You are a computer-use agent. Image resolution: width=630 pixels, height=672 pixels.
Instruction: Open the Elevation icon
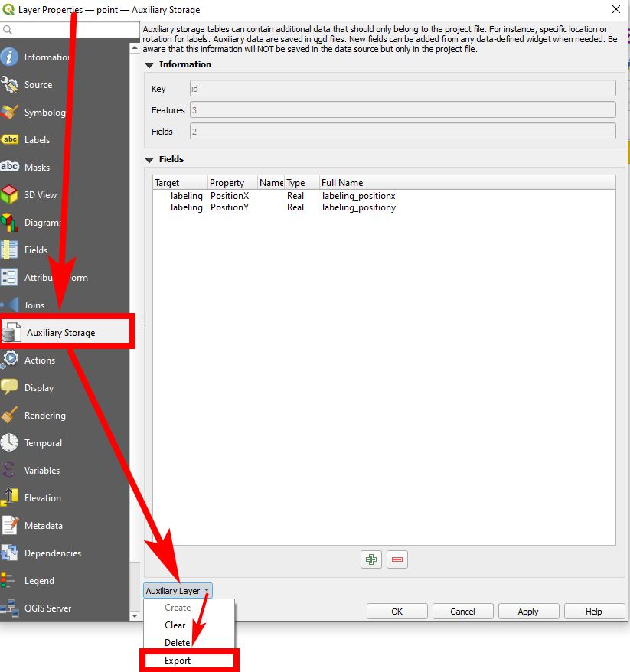point(9,497)
